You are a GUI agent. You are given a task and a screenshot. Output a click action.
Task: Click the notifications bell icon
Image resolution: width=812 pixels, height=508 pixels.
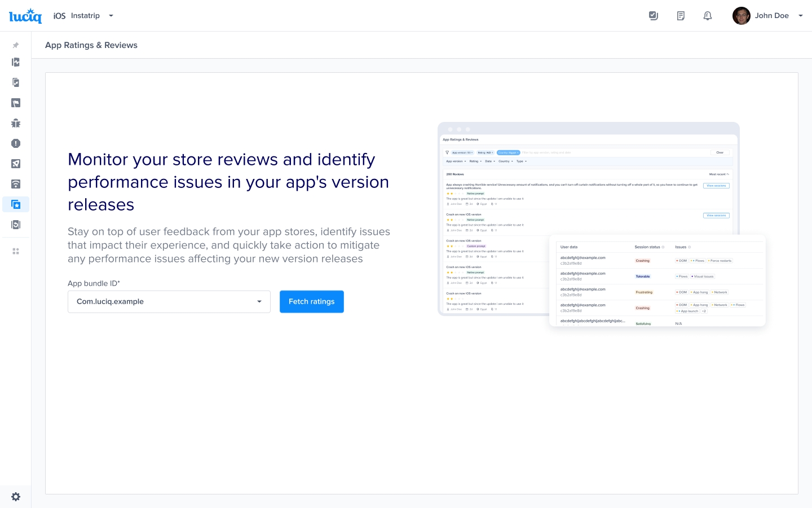[708, 16]
